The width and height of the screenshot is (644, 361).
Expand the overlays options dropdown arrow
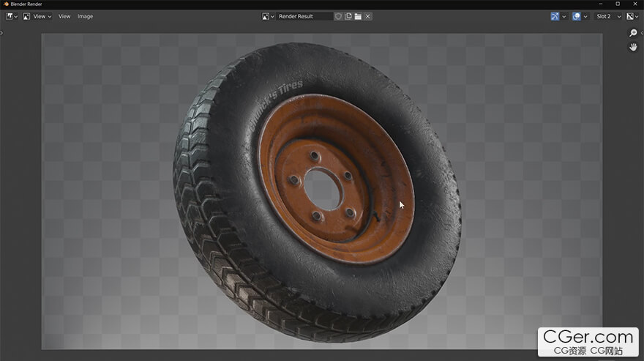pyautogui.click(x=585, y=16)
